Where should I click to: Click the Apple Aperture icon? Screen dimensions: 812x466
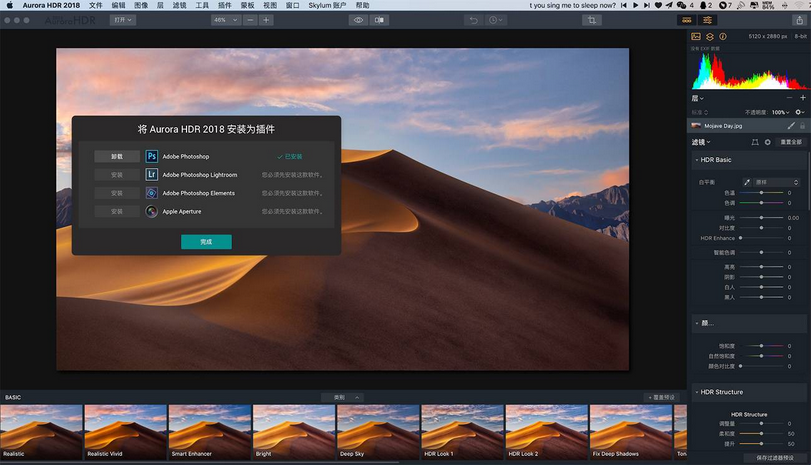click(x=151, y=211)
